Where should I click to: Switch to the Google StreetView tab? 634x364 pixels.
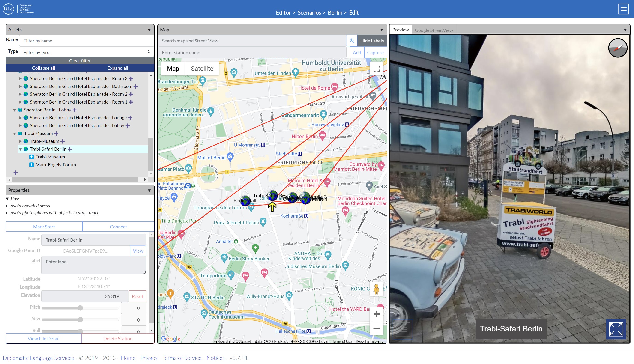point(434,30)
